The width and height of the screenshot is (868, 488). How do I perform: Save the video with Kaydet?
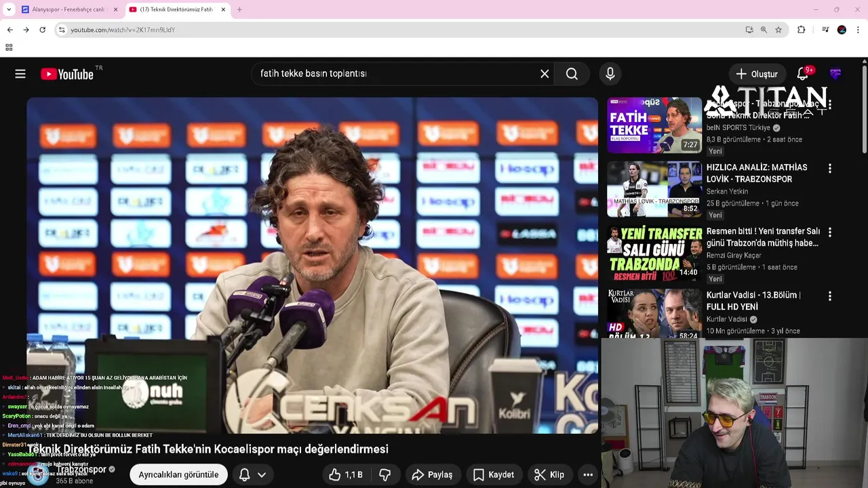tap(493, 474)
